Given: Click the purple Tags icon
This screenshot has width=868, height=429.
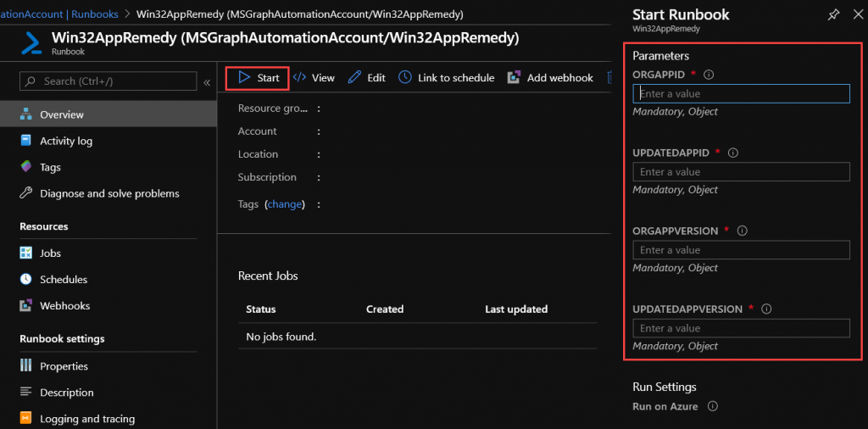Looking at the screenshot, I should click(26, 167).
